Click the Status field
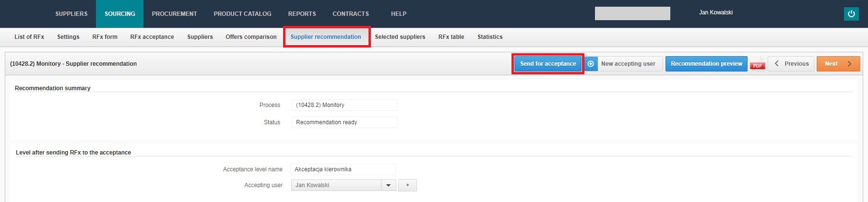 [344, 122]
